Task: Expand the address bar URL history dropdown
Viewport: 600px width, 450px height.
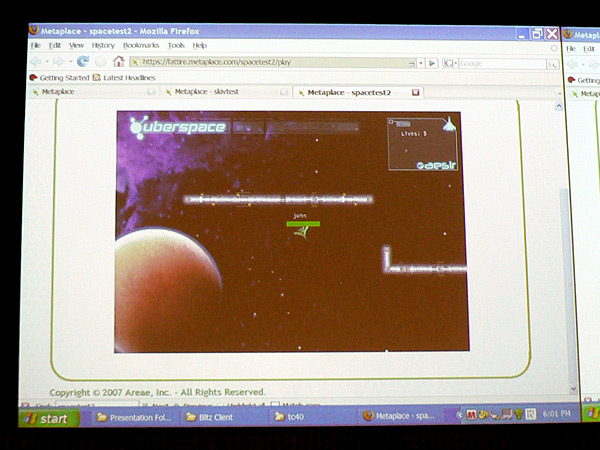Action: pos(421,63)
